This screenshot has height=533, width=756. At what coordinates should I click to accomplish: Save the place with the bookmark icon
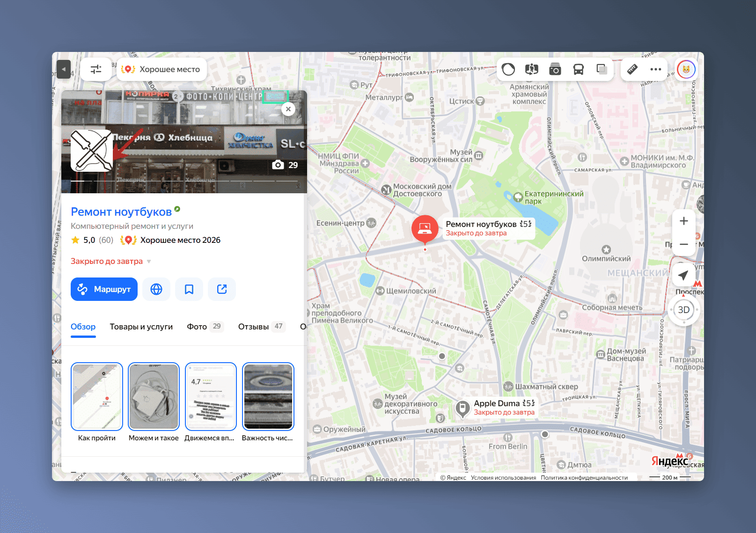189,289
